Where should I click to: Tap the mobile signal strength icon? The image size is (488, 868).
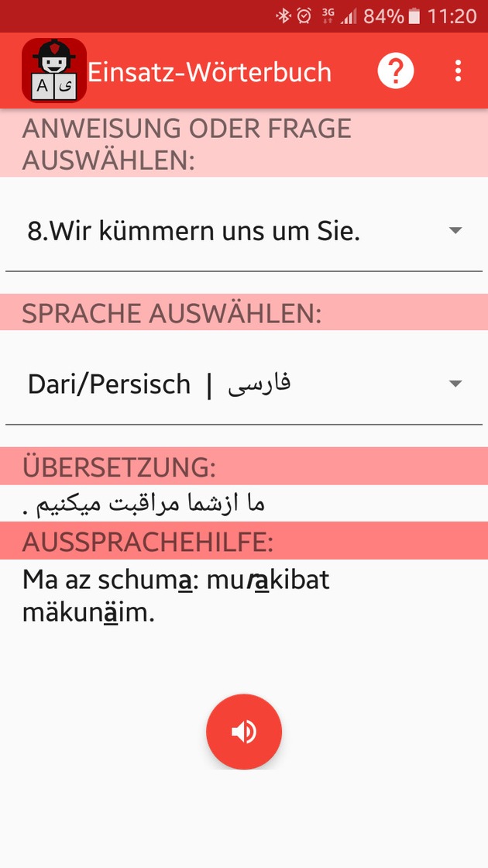350,15
